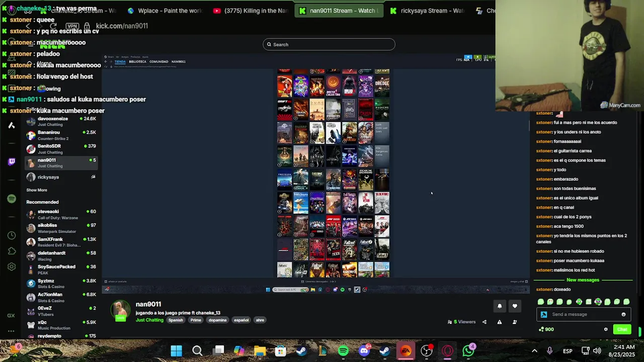Send message with the Chat button
644x362 pixels.
(622, 329)
